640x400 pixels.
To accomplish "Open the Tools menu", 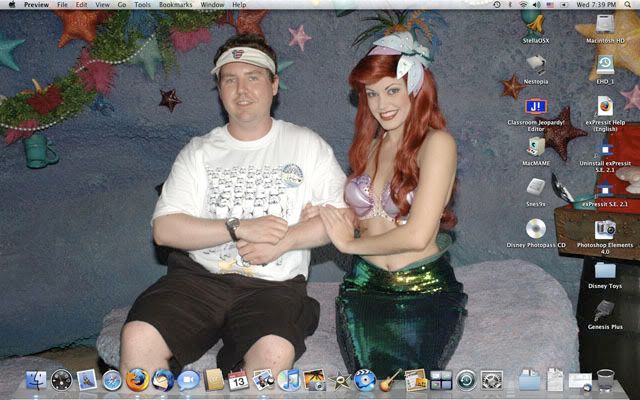I will [x=142, y=5].
